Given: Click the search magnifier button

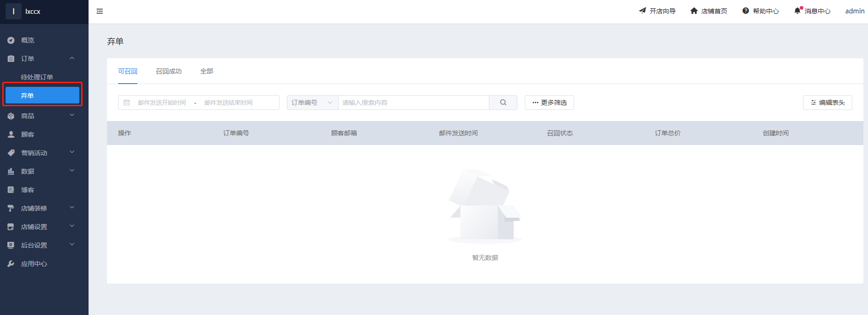Looking at the screenshot, I should pyautogui.click(x=503, y=103).
